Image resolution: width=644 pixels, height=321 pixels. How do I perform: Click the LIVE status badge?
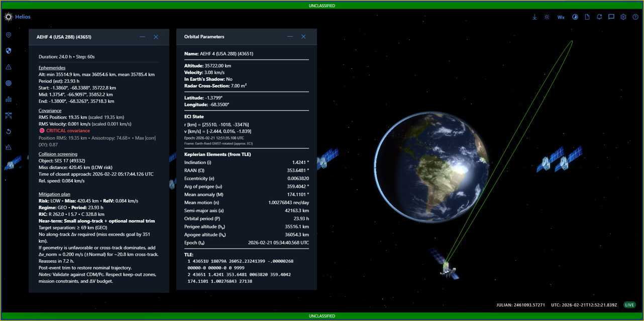tap(629, 305)
